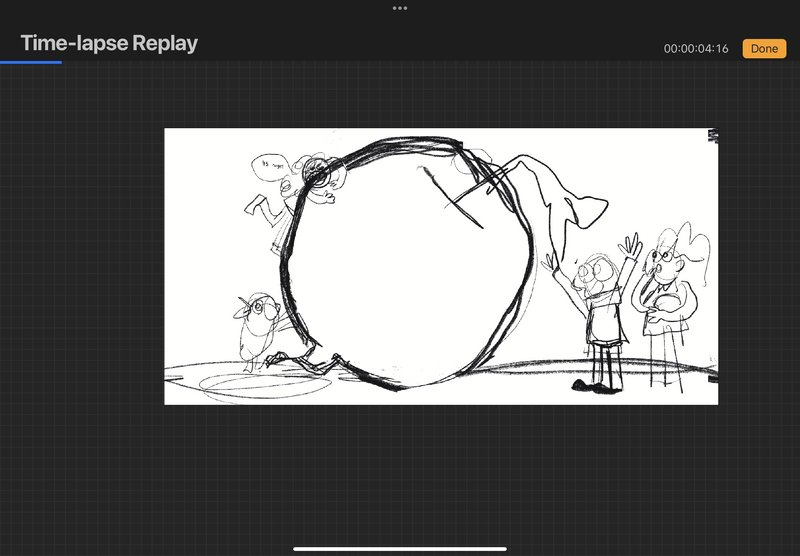Click the black marks at canvas top-right corner

pos(712,136)
